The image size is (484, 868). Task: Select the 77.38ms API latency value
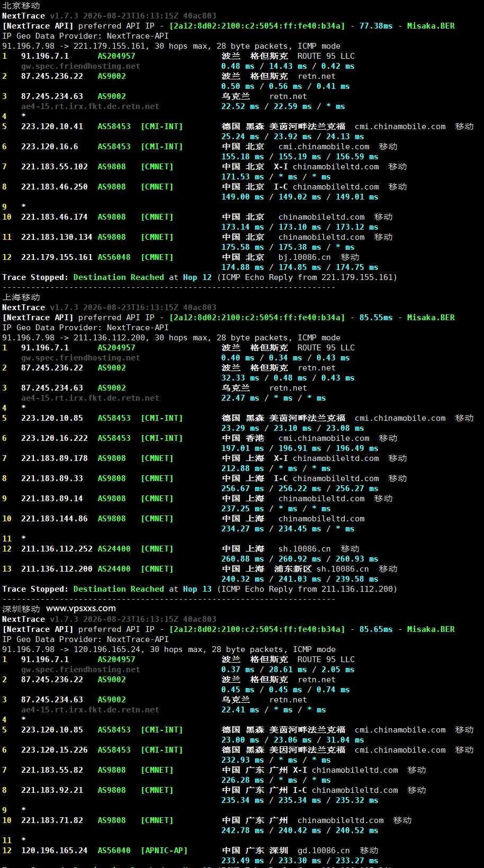pos(376,25)
